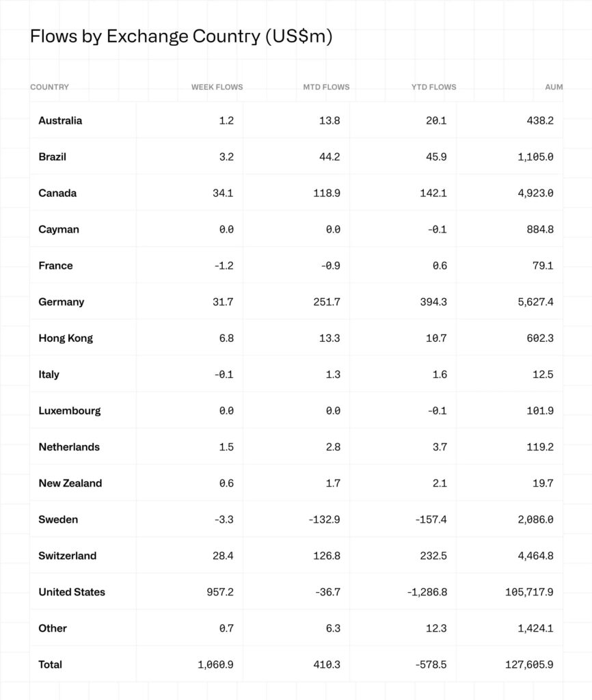Click Germany's YTD flows value 394.3
Image resolution: width=592 pixels, height=700 pixels.
[433, 301]
